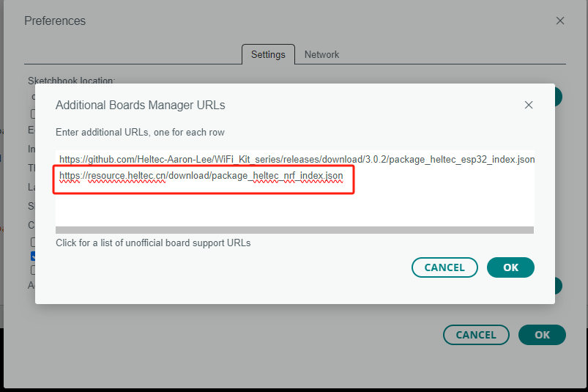Toggle the checked blue checkbox behind the dialog

click(33, 256)
